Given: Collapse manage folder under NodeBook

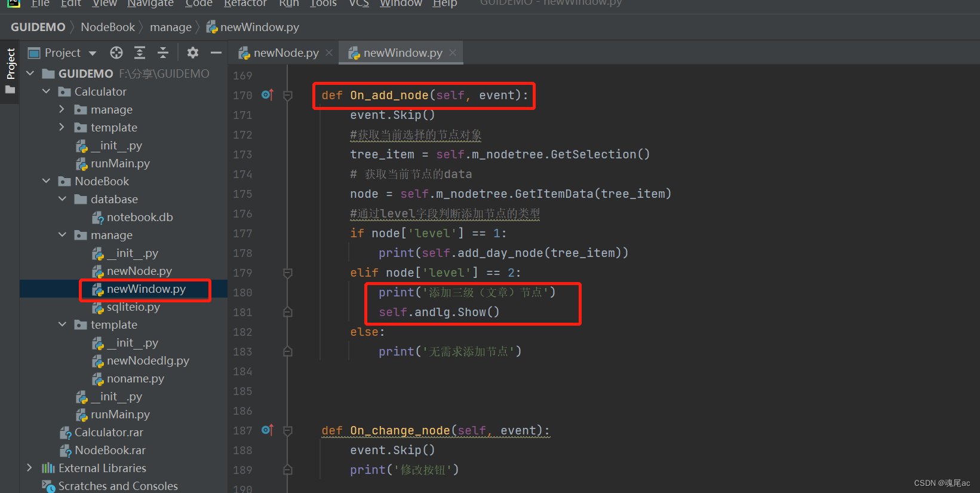Looking at the screenshot, I should point(62,235).
